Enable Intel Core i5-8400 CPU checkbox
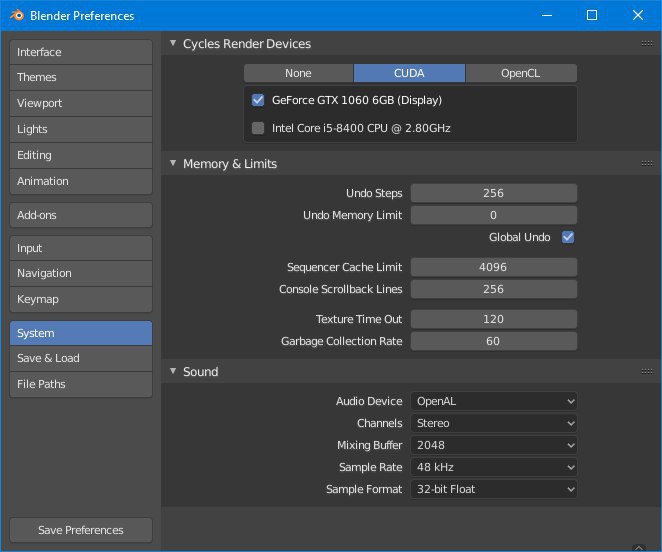The width and height of the screenshot is (662, 552). (x=258, y=128)
